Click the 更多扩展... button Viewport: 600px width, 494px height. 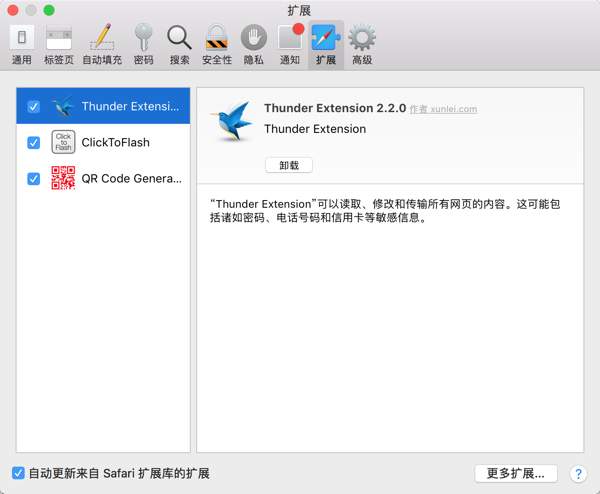tap(516, 474)
